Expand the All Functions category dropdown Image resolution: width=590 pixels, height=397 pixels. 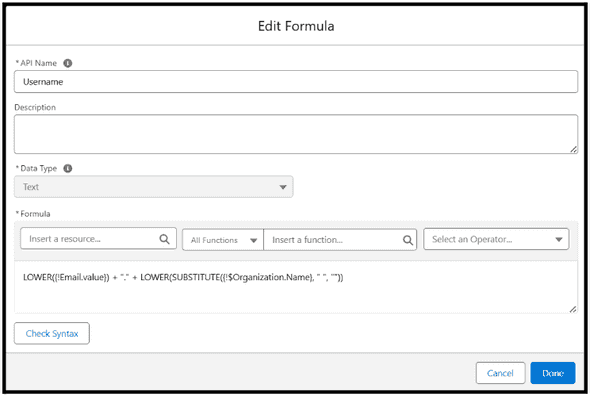[x=223, y=240]
